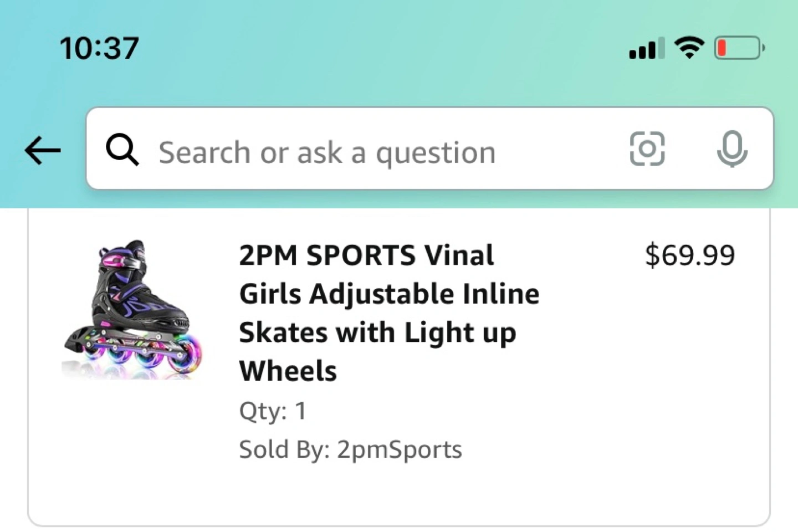Tap the back arrow icon
Viewport: 798px width, 532px height.
click(x=43, y=150)
